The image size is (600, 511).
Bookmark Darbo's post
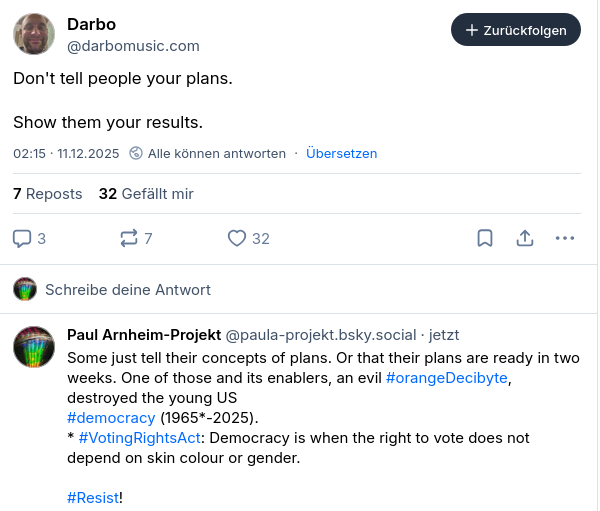484,238
